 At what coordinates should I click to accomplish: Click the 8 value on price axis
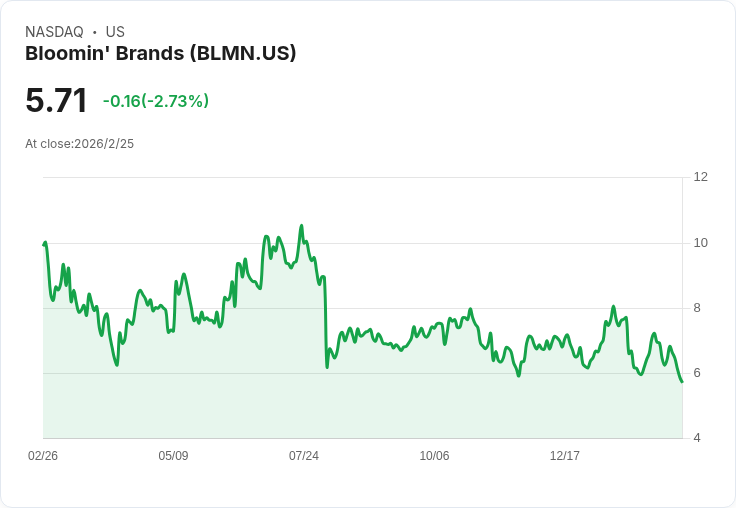coord(697,308)
